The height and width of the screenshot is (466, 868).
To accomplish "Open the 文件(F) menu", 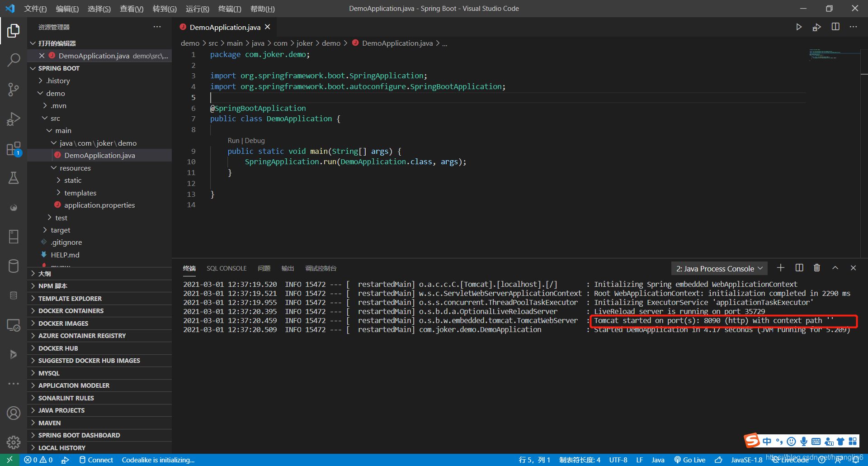I will [x=35, y=9].
